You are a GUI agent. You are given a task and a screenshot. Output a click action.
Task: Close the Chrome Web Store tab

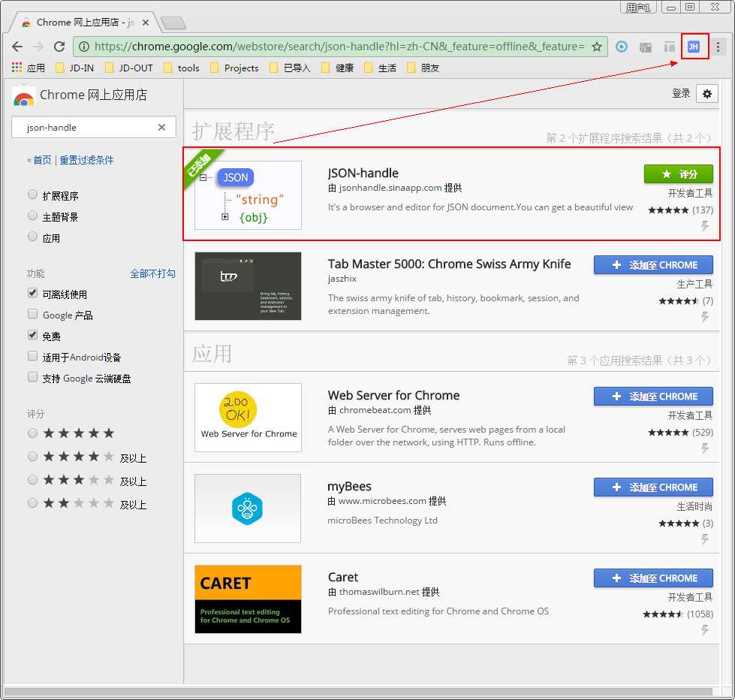pyautogui.click(x=146, y=22)
